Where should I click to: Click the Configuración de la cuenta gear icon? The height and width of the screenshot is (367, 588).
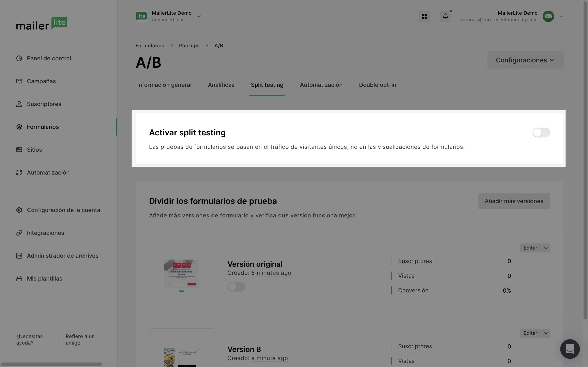pyautogui.click(x=19, y=210)
